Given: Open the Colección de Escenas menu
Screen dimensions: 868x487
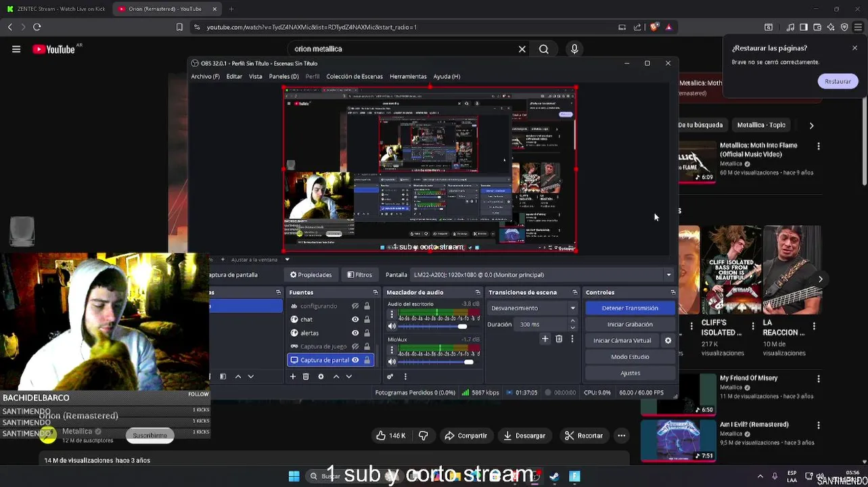Looking at the screenshot, I should [355, 76].
